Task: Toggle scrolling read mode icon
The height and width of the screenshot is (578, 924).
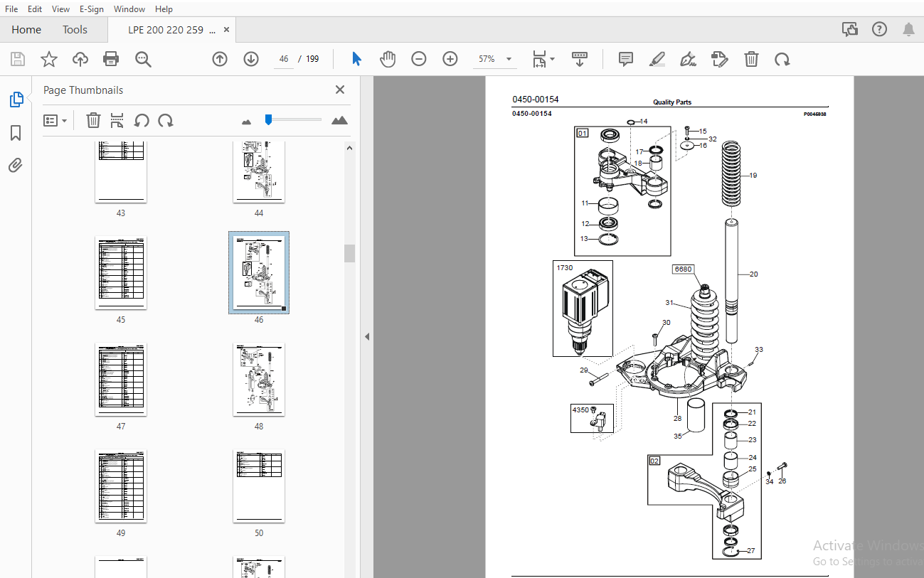Action: point(580,59)
